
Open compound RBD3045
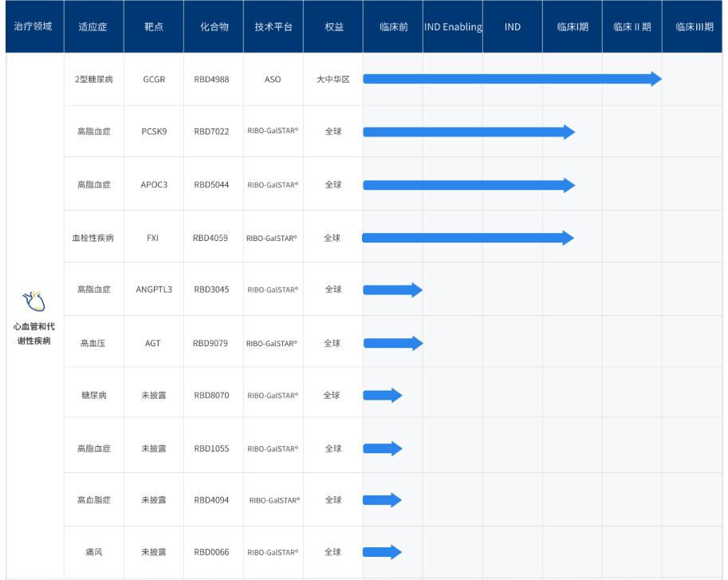pyautogui.click(x=212, y=290)
